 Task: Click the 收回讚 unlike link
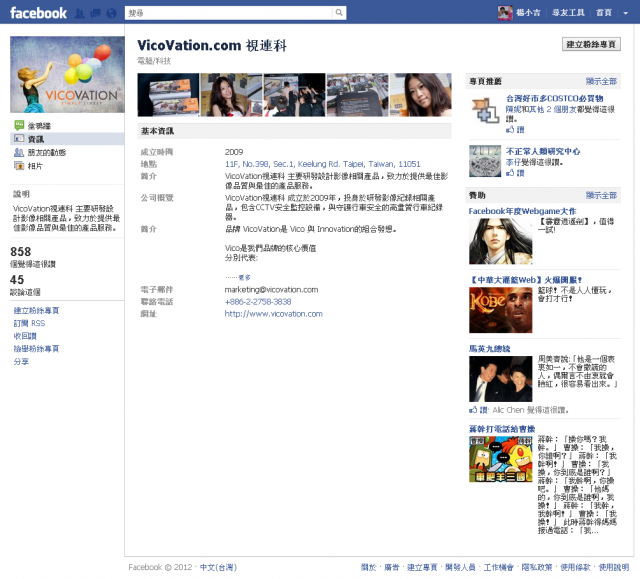[x=25, y=336]
